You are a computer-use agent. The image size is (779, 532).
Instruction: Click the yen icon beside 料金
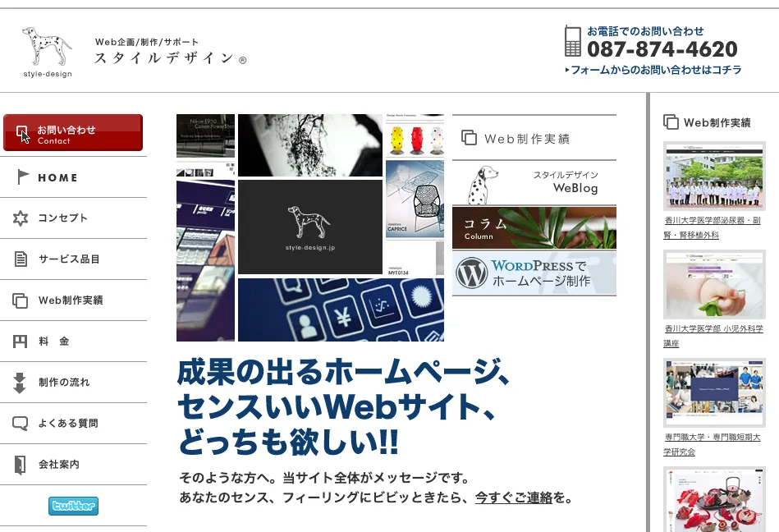[20, 342]
